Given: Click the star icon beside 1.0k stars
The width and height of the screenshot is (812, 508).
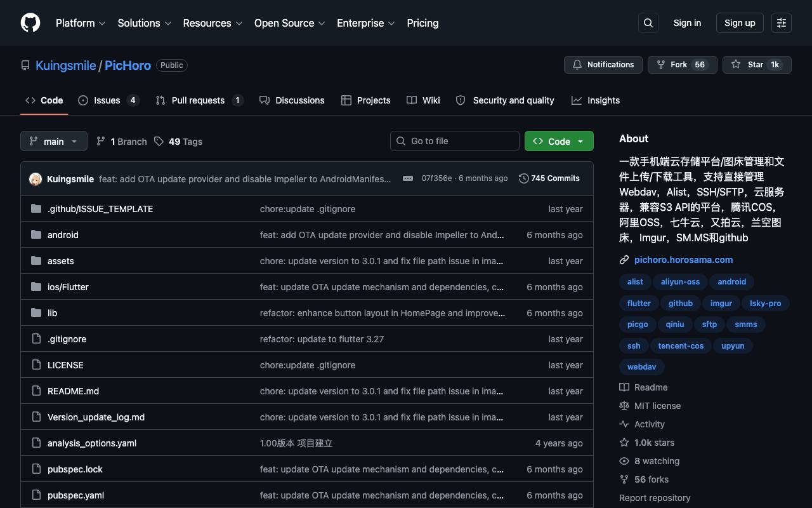Looking at the screenshot, I should (x=624, y=443).
